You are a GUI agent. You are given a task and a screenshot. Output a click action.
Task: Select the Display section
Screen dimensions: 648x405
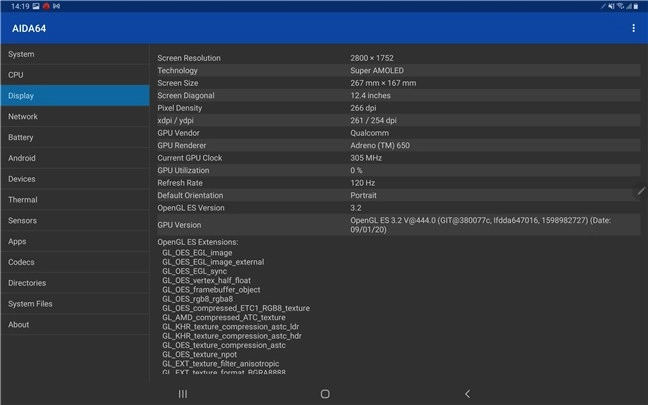75,95
